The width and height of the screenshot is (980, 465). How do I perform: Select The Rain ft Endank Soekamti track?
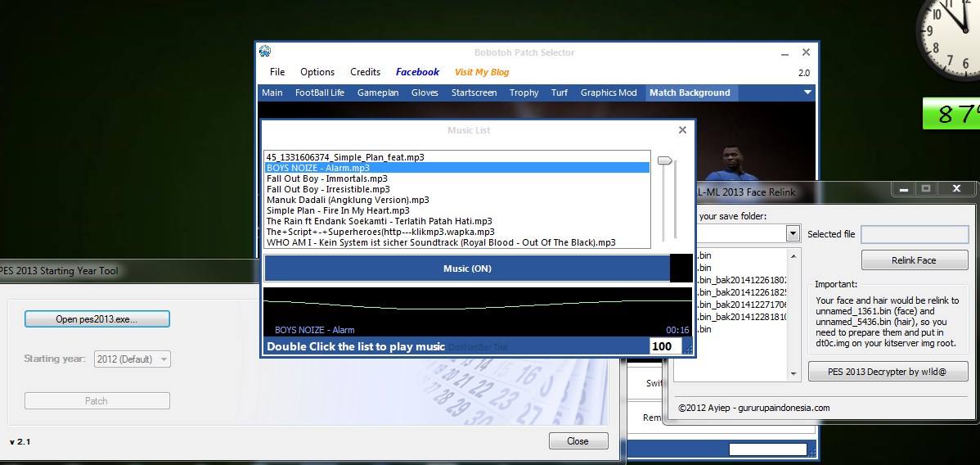[457, 221]
